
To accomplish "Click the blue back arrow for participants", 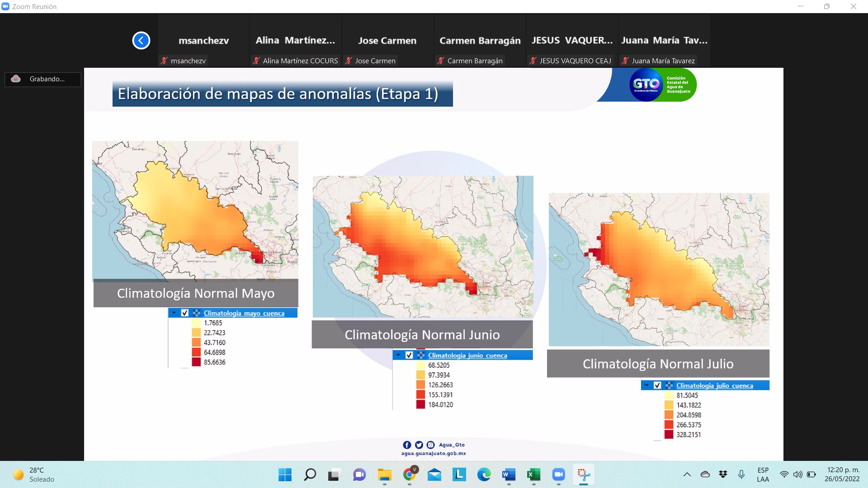I will click(141, 41).
